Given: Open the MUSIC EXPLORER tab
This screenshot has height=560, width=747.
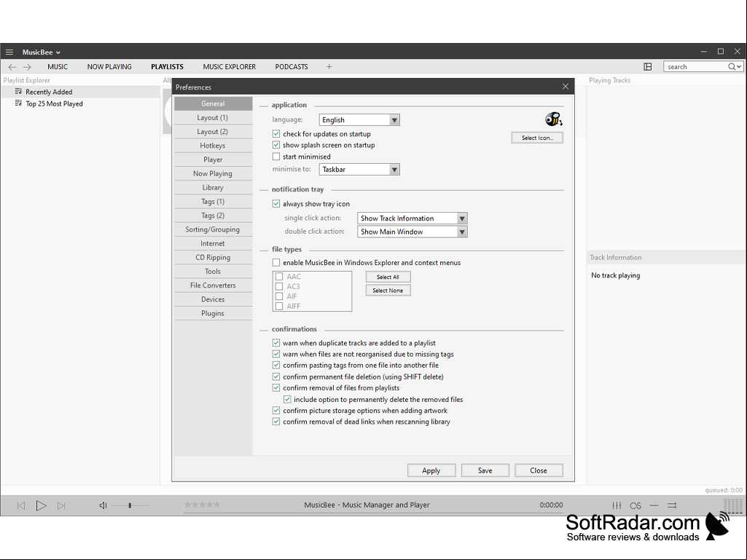Looking at the screenshot, I should (229, 67).
